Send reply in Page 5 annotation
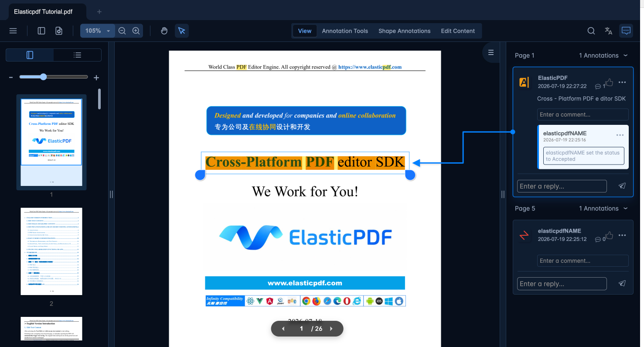 pyautogui.click(x=622, y=284)
